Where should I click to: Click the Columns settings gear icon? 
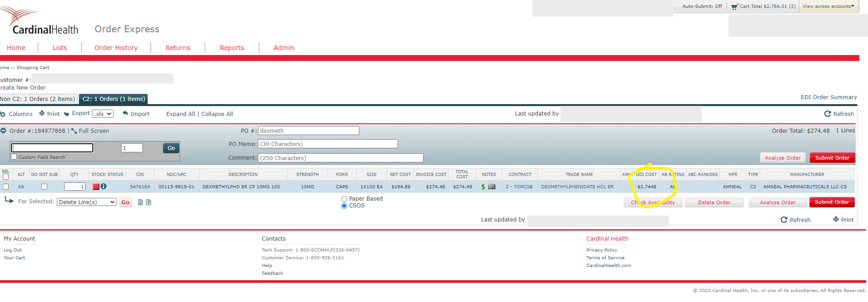click(x=3, y=114)
